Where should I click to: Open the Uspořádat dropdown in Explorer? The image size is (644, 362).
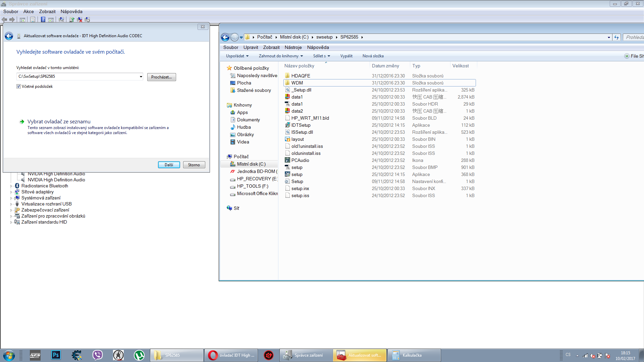237,56
